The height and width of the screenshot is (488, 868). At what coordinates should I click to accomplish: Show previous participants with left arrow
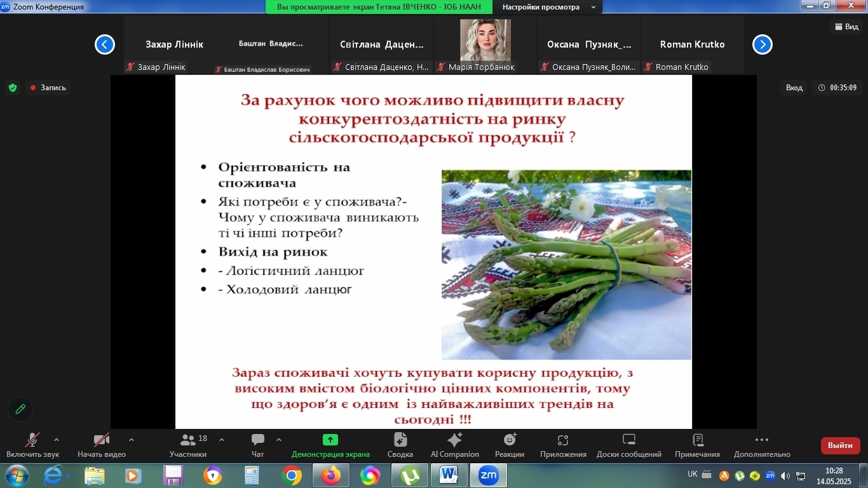tap(105, 44)
